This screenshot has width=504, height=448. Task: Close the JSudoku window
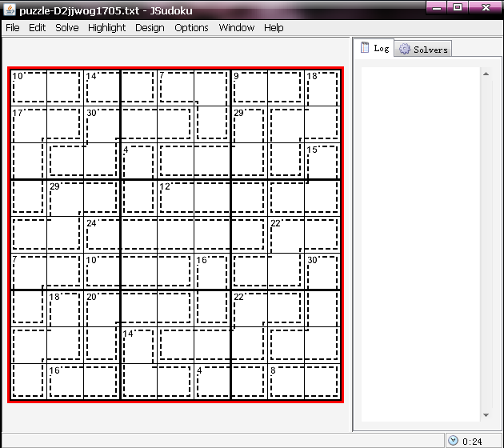coord(486,8)
